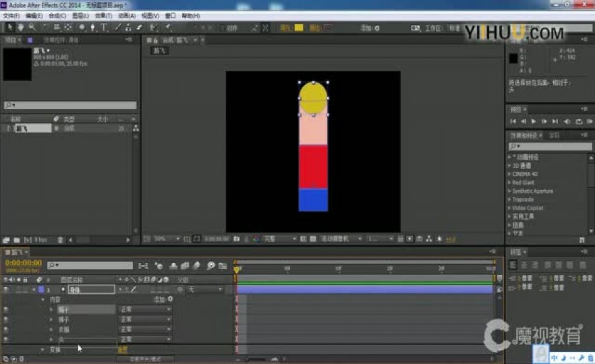Click the draft 3D icon in timeline
The image size is (595, 364).
[x=159, y=266]
